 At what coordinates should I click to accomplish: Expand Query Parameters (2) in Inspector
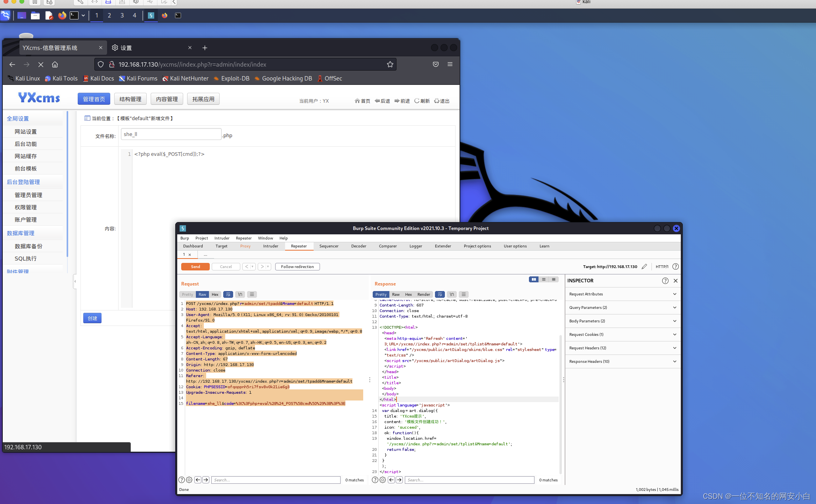(x=623, y=308)
